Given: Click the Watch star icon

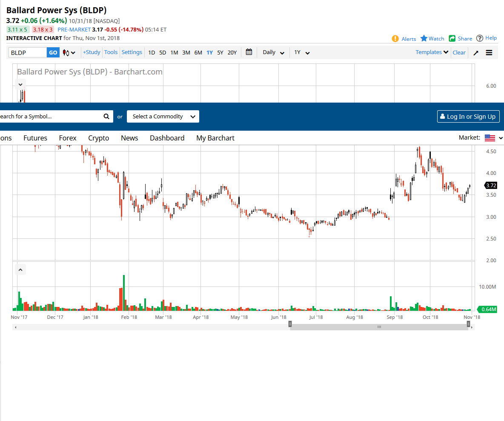Looking at the screenshot, I should tap(424, 38).
